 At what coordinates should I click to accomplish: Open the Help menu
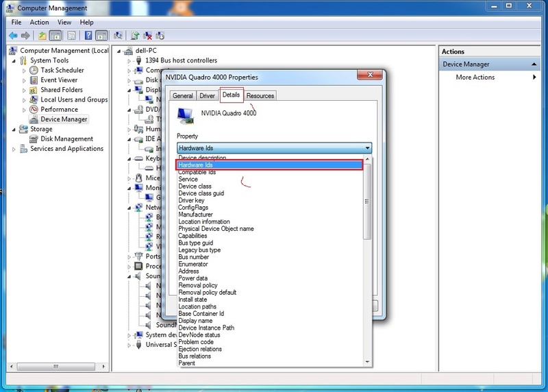click(x=86, y=22)
